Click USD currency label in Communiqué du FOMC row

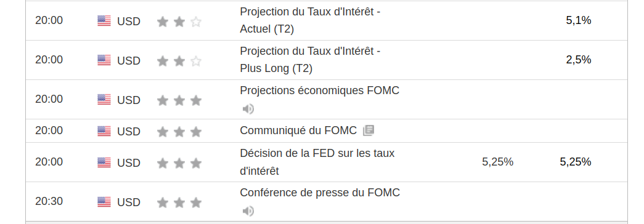pos(129,131)
